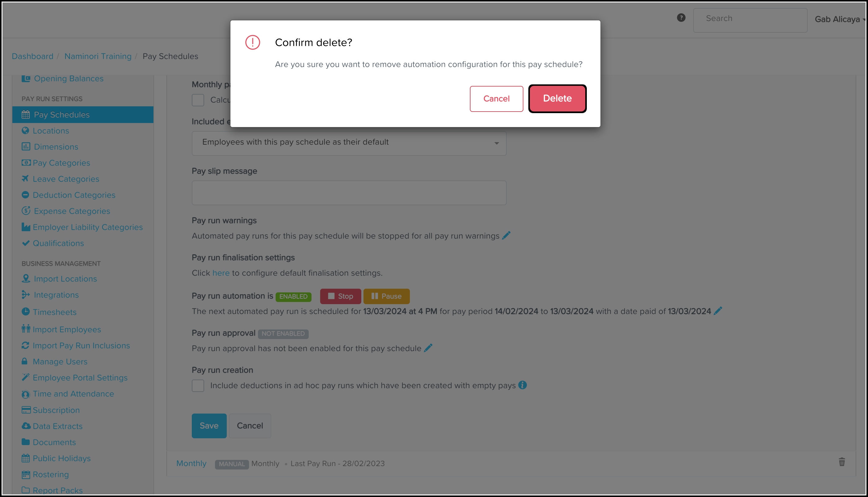Click the Timesheets clock icon in sidebar
The width and height of the screenshot is (868, 497).
[26, 311]
